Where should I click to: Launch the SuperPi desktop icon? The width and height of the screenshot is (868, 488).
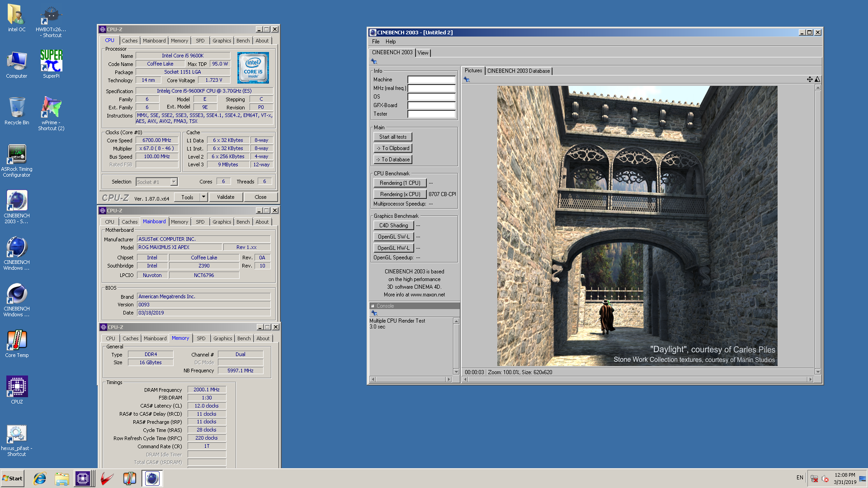(51, 65)
